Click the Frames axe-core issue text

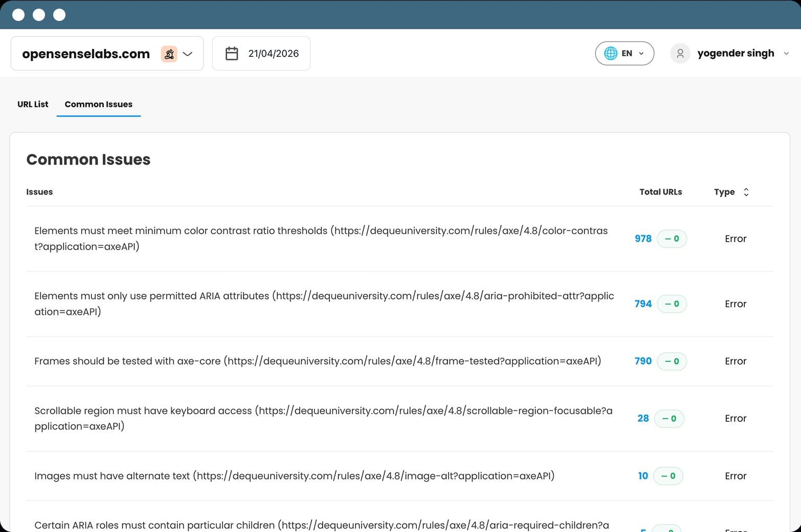point(318,361)
